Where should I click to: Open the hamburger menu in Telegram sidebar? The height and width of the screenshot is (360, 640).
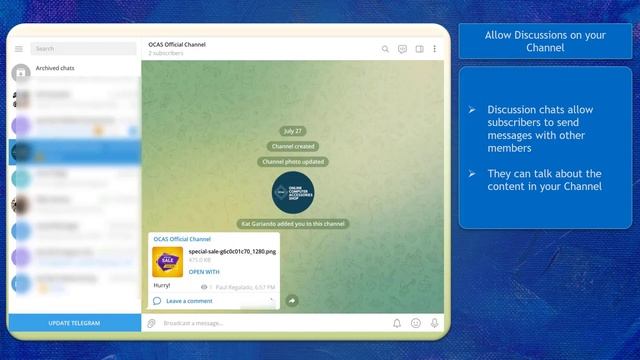(x=19, y=49)
